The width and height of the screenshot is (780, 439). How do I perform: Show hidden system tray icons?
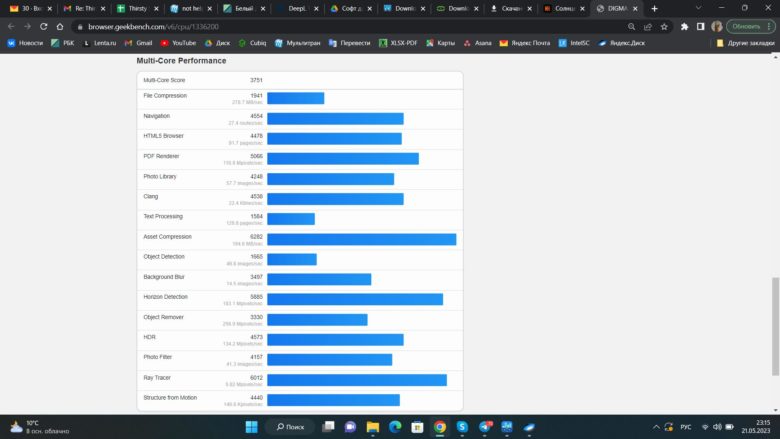point(656,427)
